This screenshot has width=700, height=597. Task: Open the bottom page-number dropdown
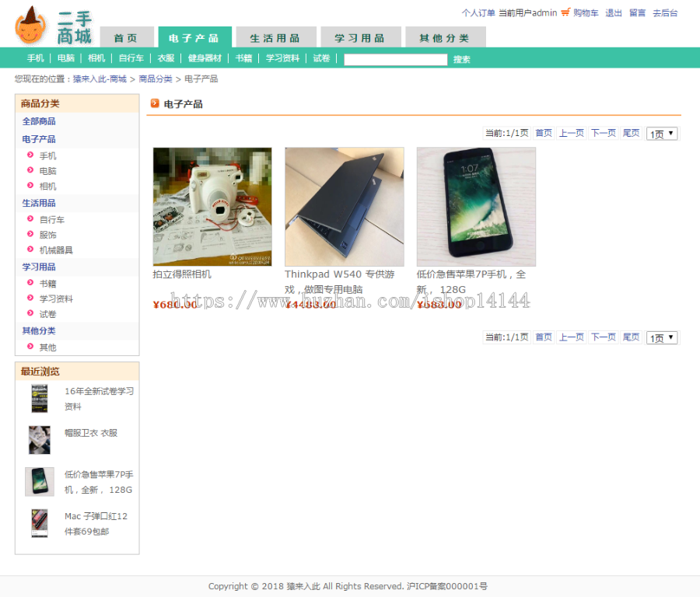coord(662,338)
